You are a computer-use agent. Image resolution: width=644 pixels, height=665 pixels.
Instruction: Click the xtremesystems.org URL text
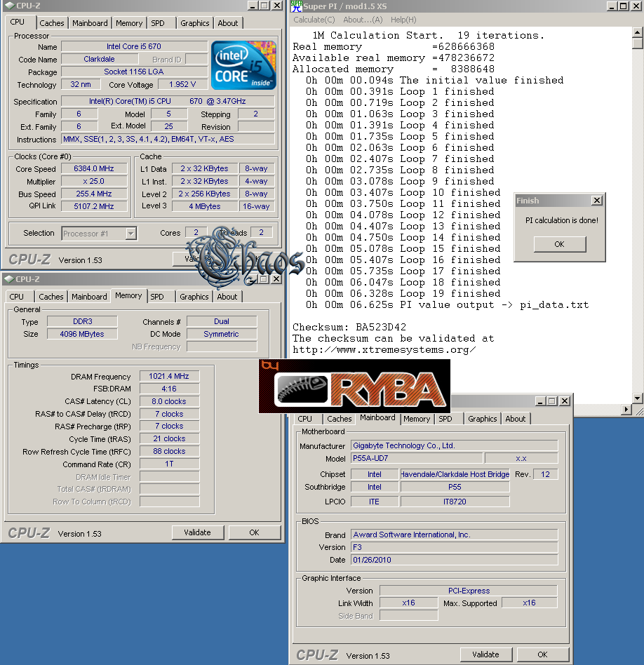pyautogui.click(x=384, y=350)
